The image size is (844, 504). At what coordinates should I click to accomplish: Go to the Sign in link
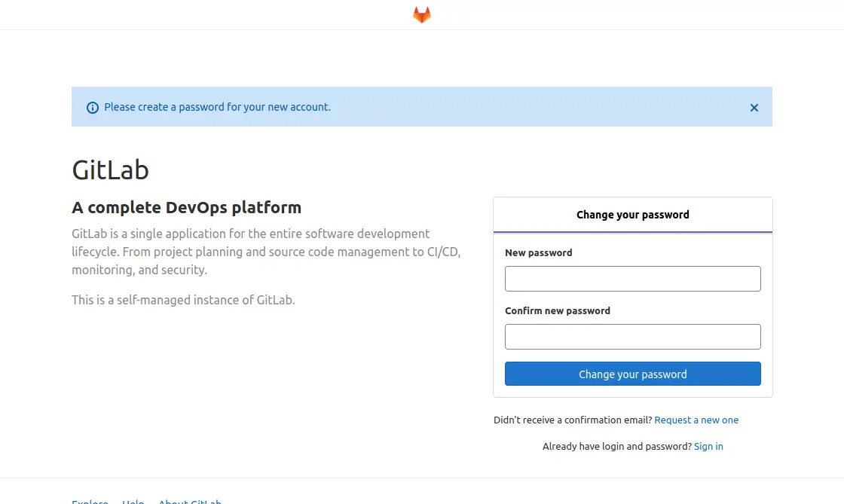coord(708,447)
